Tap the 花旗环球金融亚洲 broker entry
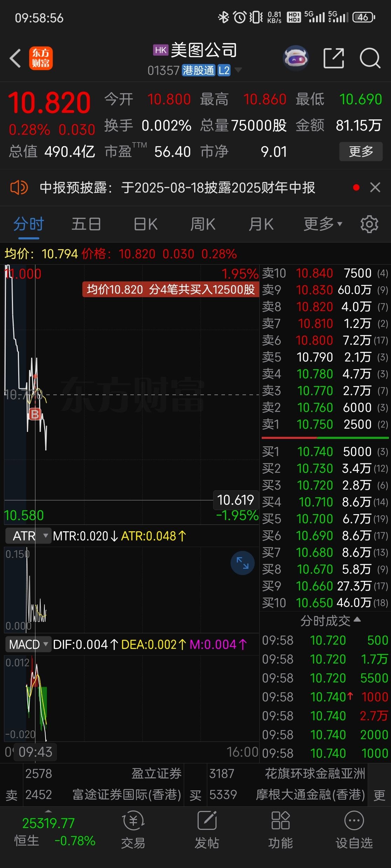 coord(287,773)
